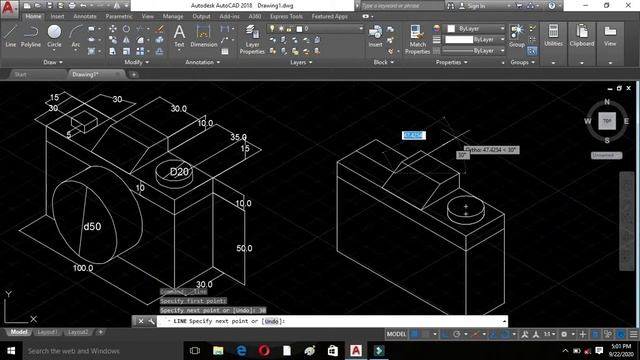Image resolution: width=640 pixels, height=360 pixels.
Task: Add a new drawing tab with plus
Action: pyautogui.click(x=133, y=74)
